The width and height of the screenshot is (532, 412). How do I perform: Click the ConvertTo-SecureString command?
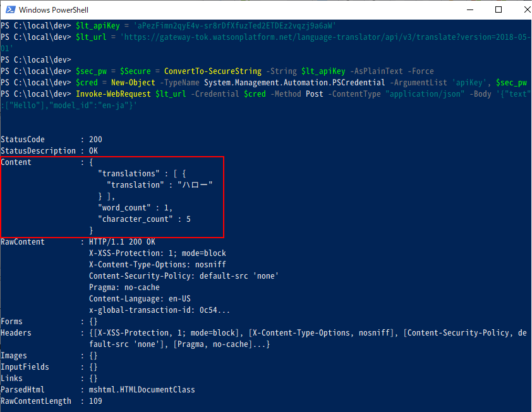[213, 71]
